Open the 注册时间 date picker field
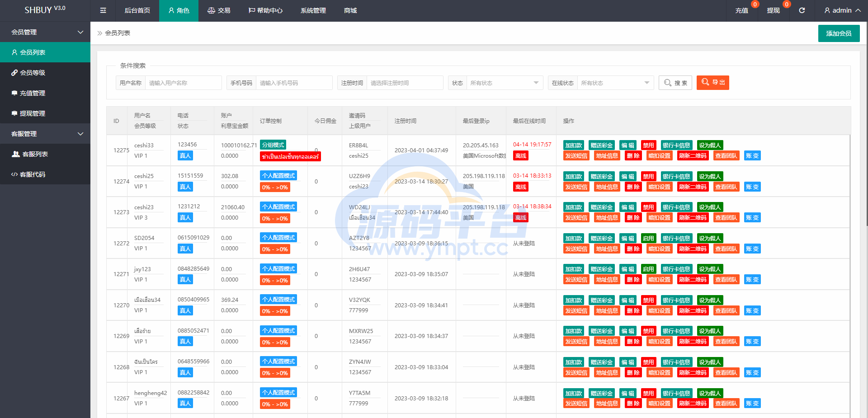Viewport: 868px width, 418px height. coord(405,83)
